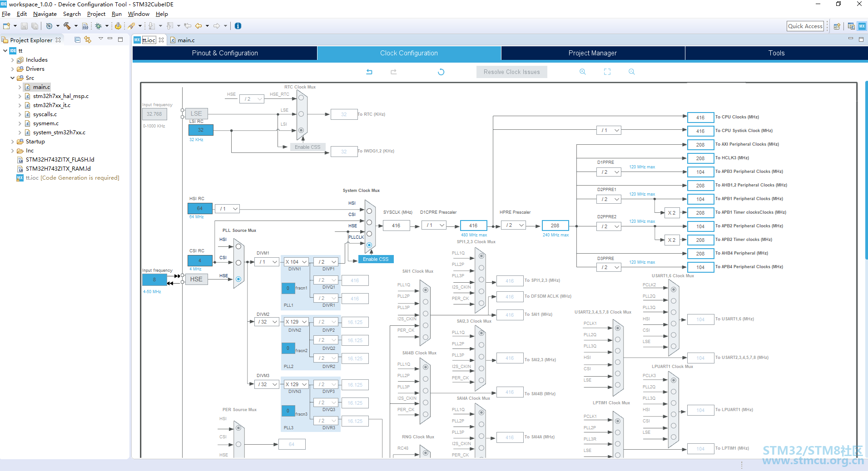Viewport: 868px width, 471px height.
Task: Zoom out of the clock diagram
Action: click(632, 72)
